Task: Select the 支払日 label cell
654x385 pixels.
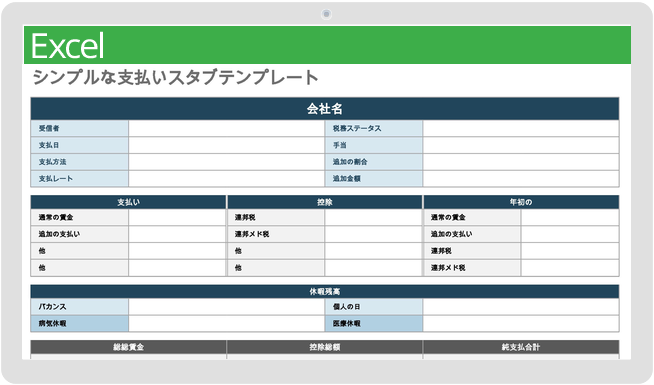Action: (80, 145)
